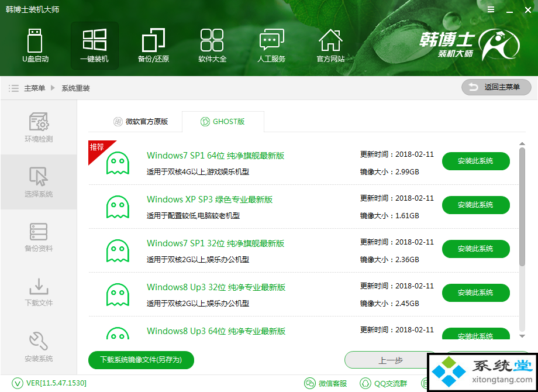Open the Windows XP SP3 绿色专业最新版 title
The height and width of the screenshot is (392, 538).
209,200
